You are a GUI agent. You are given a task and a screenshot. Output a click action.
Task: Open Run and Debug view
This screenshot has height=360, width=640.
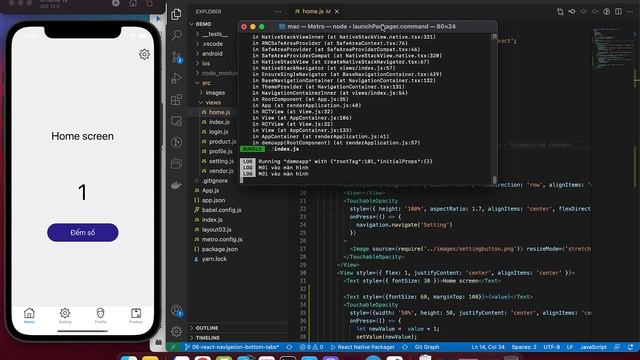click(176, 78)
